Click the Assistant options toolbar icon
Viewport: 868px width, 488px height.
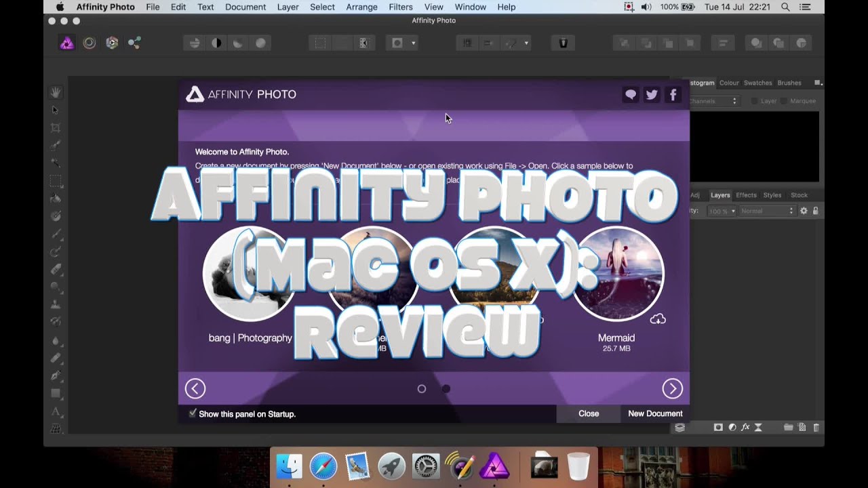click(x=563, y=43)
